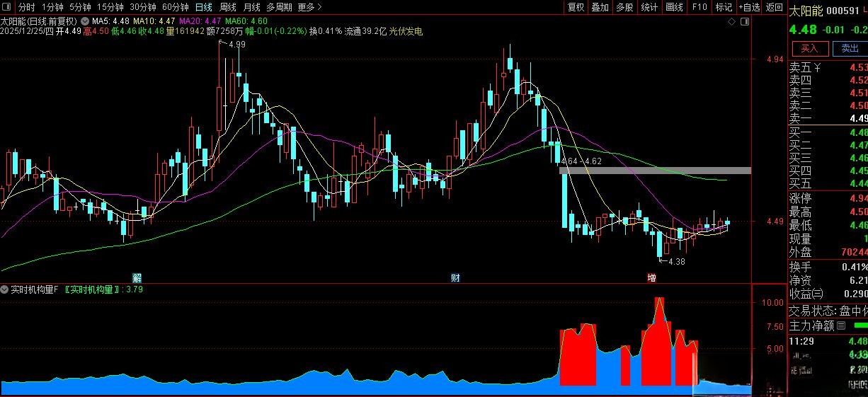Click the 财 event marker on the chart
This screenshot has height=397, width=868.
[456, 277]
